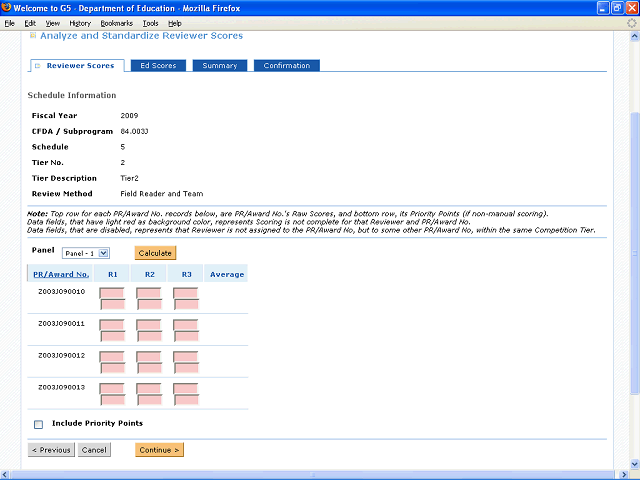Click the CFDA value 84.003J
Screen dimensions: 640x480
[x=134, y=131]
